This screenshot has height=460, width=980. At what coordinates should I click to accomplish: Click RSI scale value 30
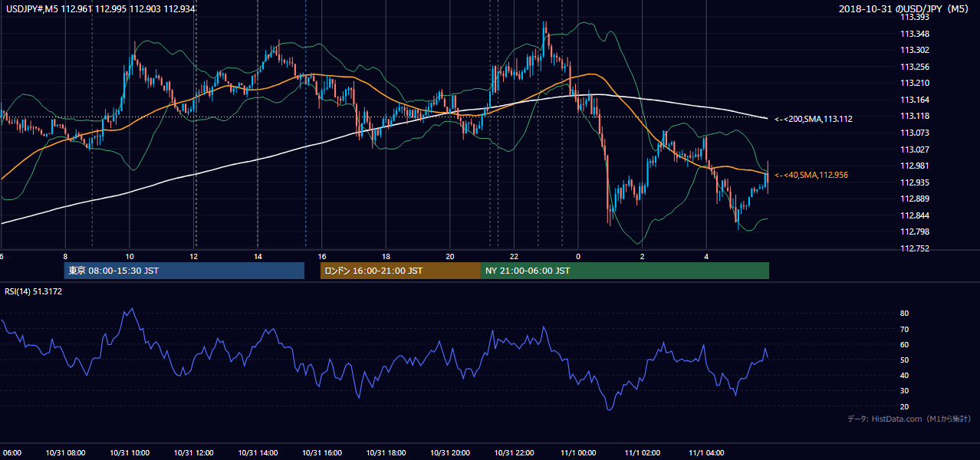click(905, 391)
